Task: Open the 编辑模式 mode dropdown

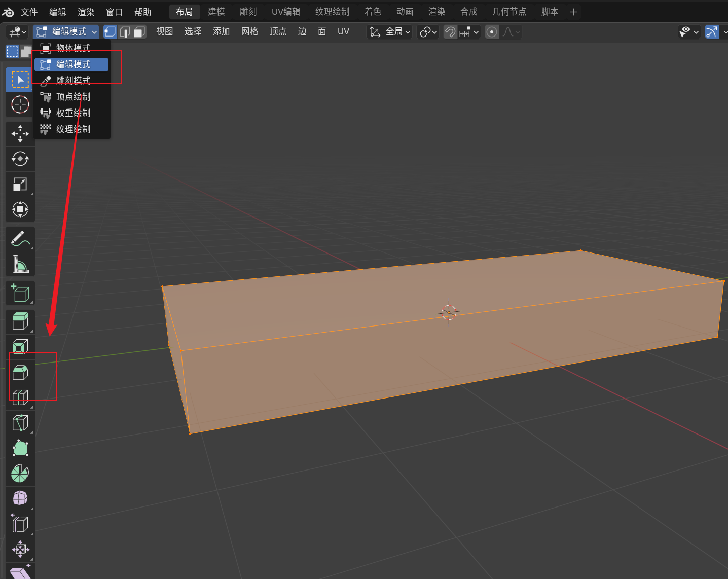Action: tap(66, 32)
